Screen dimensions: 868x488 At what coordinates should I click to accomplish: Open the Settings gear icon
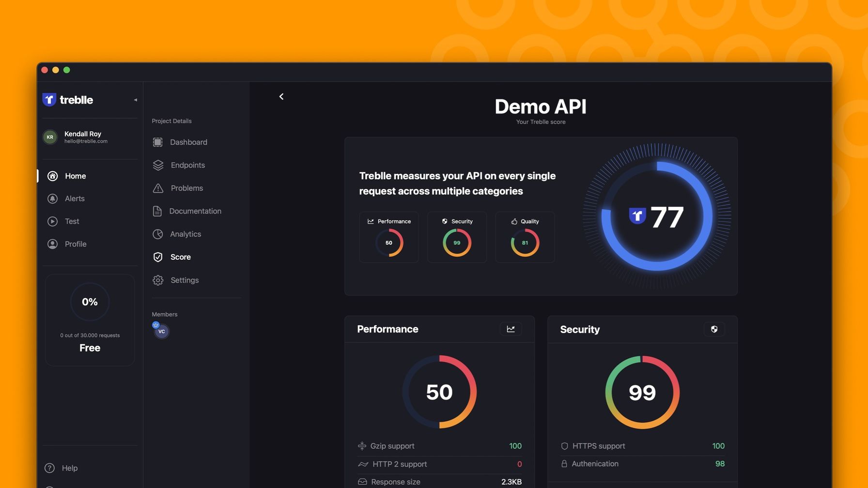tap(158, 280)
